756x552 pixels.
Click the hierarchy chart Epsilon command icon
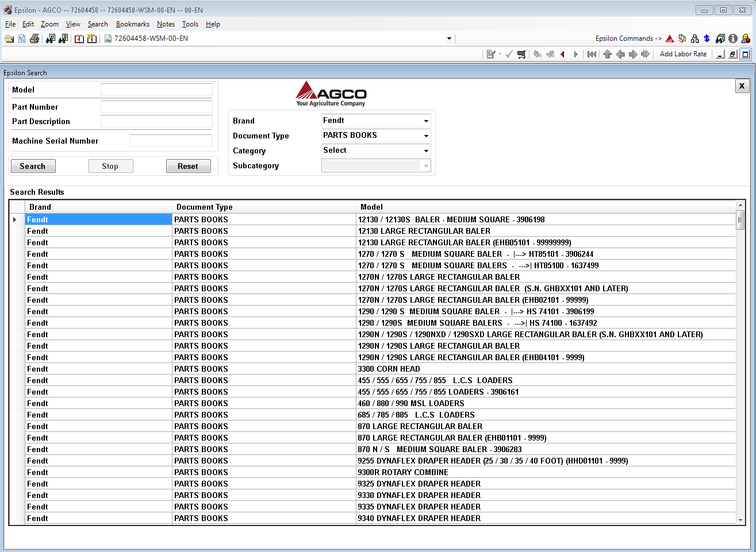coord(695,38)
